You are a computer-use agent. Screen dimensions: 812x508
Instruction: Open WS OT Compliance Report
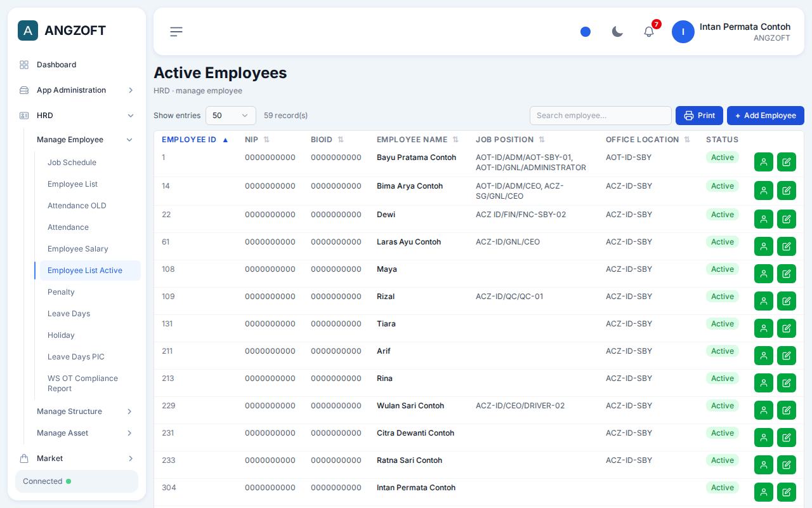click(90, 384)
